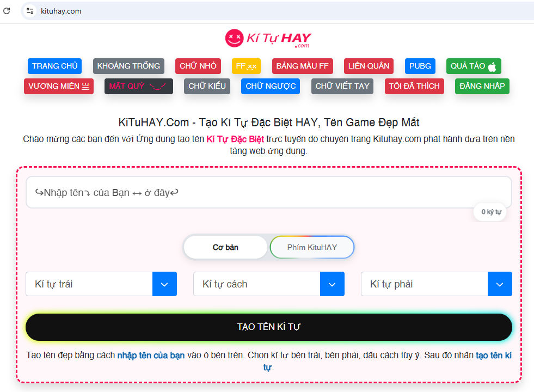This screenshot has width=534, height=392.
Task: Open VƯƠNG MIỆN crown page
Action: coord(59,86)
